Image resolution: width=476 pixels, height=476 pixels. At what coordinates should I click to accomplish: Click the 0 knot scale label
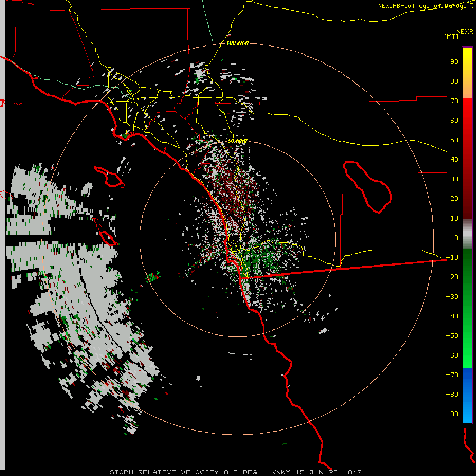[456, 237]
